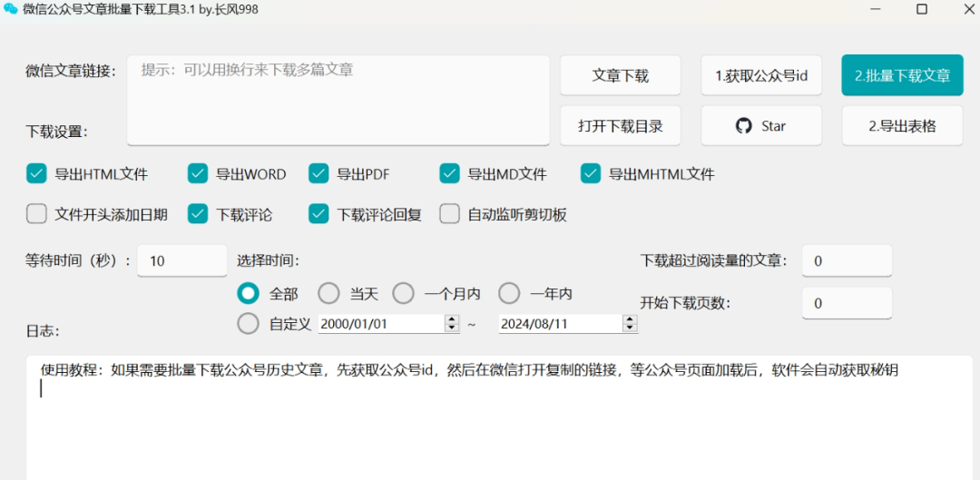The image size is (980, 480).
Task: Uncheck the 下载评论 checkbox
Action: click(198, 214)
